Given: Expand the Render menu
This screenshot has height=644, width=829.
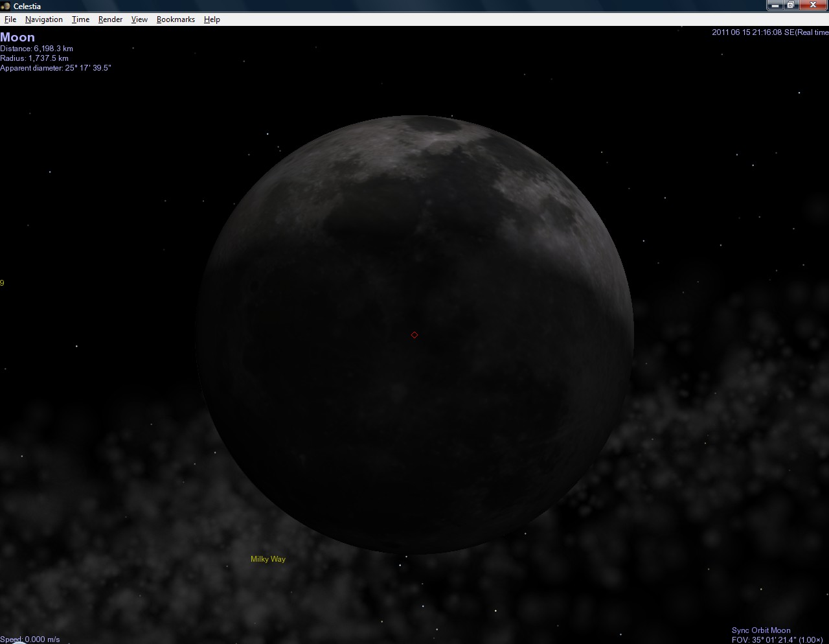Looking at the screenshot, I should (x=110, y=19).
